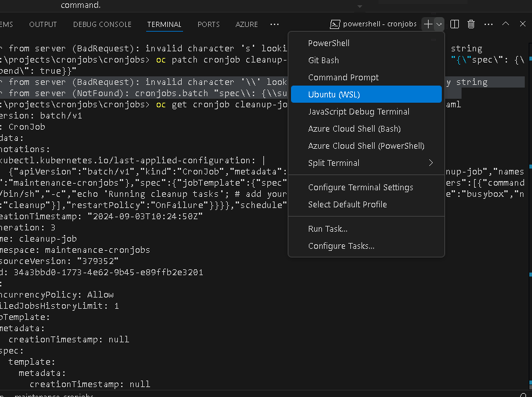Click the 'template:' YAML line
Viewport: 532px width, 397px height.
coord(32,361)
